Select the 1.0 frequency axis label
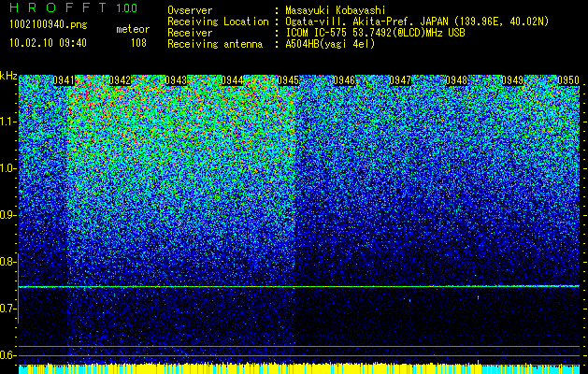This screenshot has height=374, width=588. point(7,169)
